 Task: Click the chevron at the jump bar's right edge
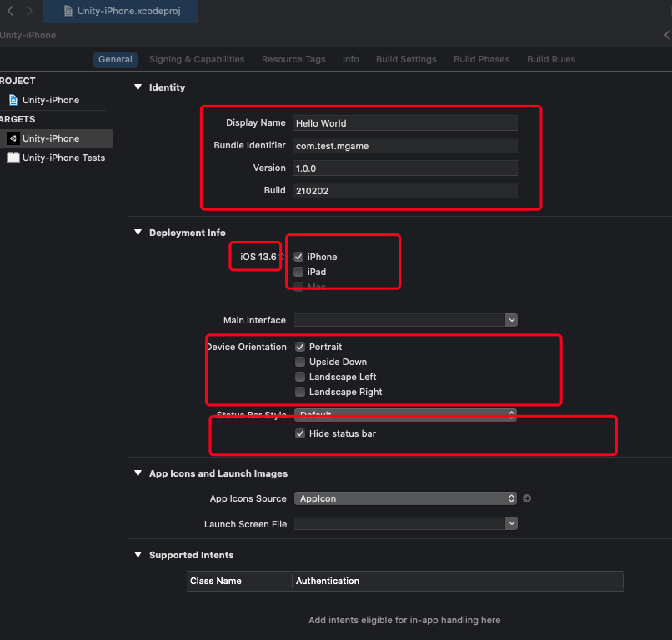(666, 35)
